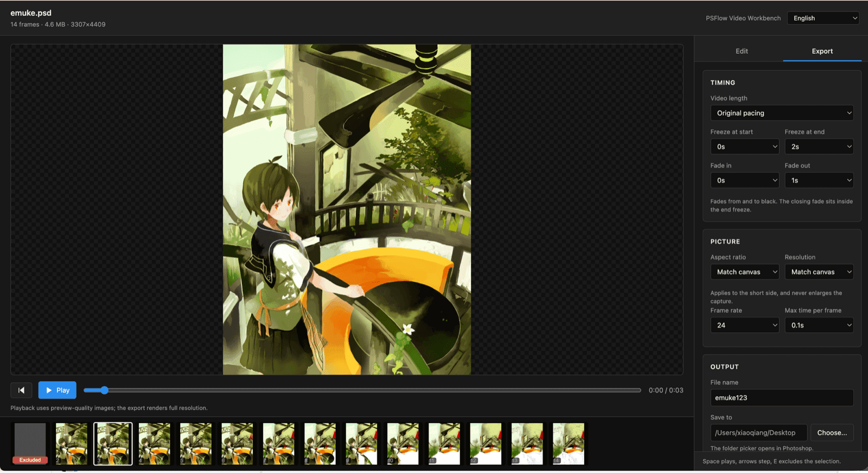868x473 pixels.
Task: Open the Aspect ratio dropdown
Action: coord(745,272)
